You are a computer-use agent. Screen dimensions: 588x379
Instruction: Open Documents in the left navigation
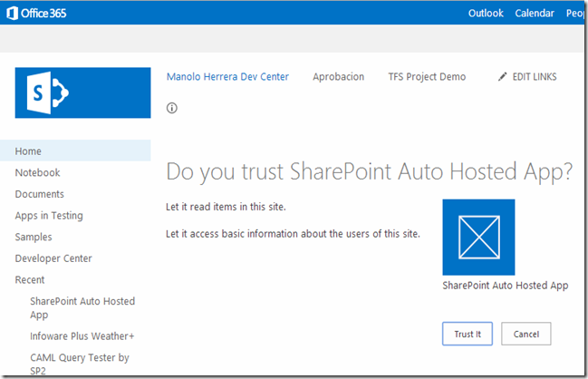(x=39, y=194)
